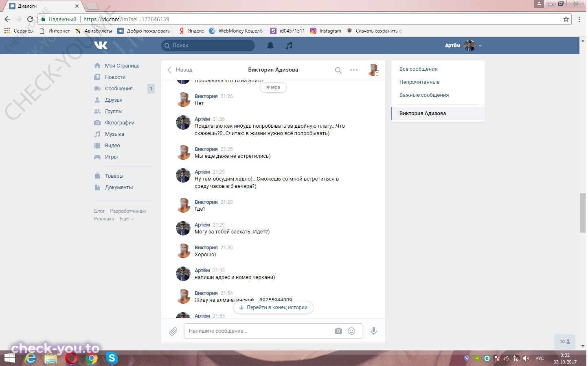Open the three-dots conversation actions menu
This screenshot has width=588, height=366.
pos(354,70)
